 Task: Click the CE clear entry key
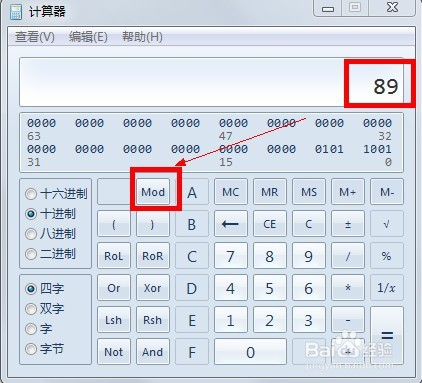[x=270, y=224]
